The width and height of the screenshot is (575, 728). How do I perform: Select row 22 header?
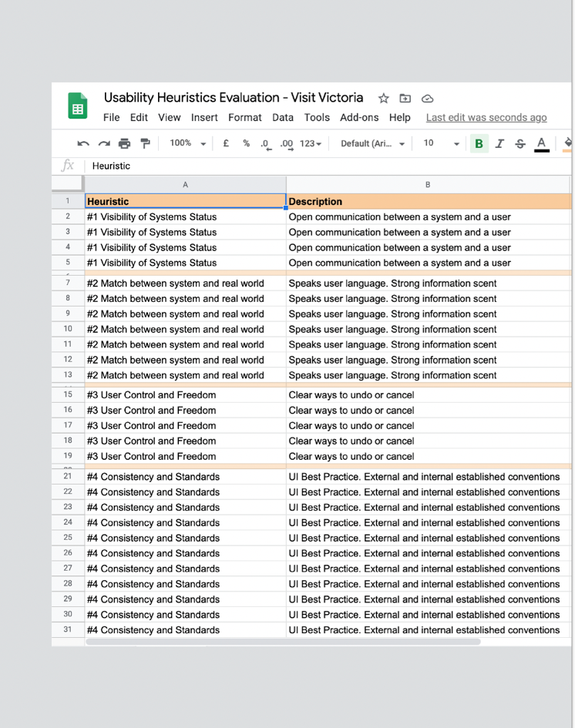(68, 491)
